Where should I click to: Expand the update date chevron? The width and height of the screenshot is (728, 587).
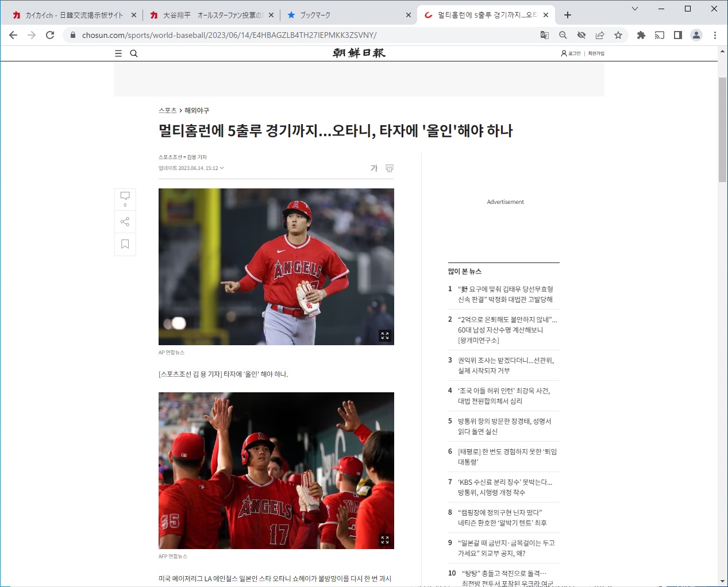point(222,168)
